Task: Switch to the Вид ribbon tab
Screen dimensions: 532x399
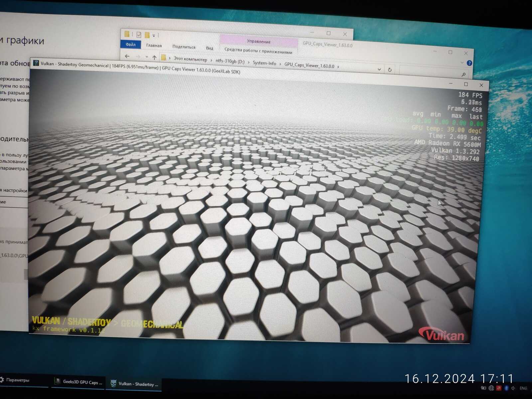Action: 209,48
